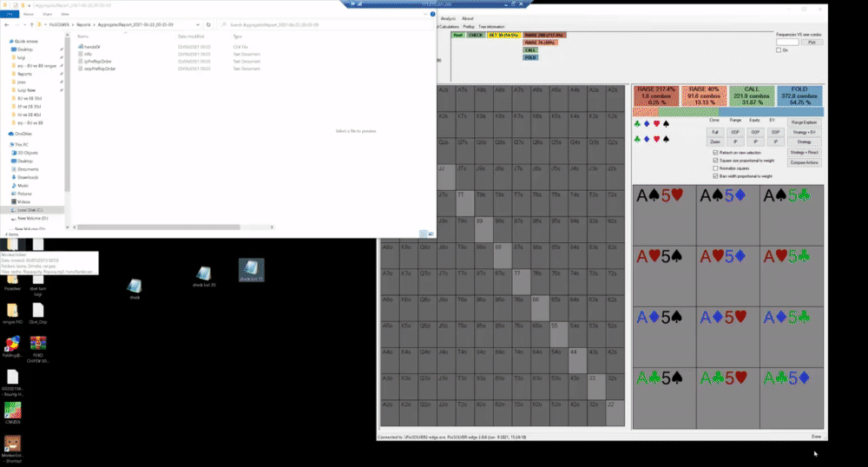
Task: Switch Explorer to details view
Action: pos(424,234)
